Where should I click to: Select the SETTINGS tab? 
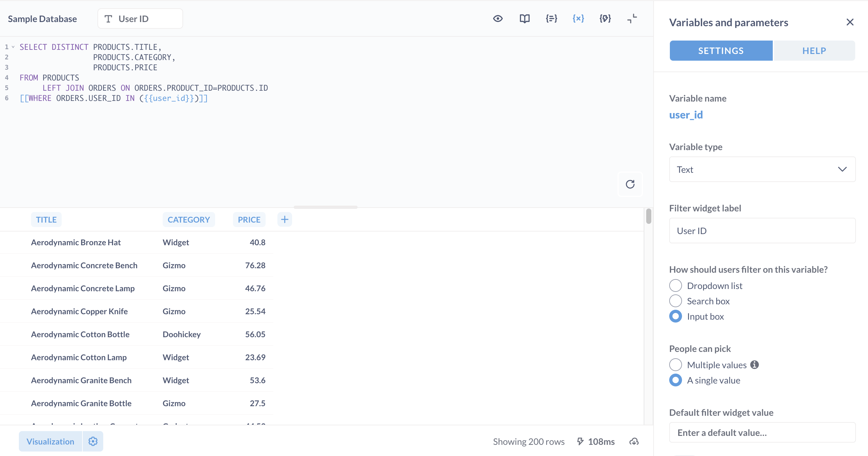click(x=721, y=50)
